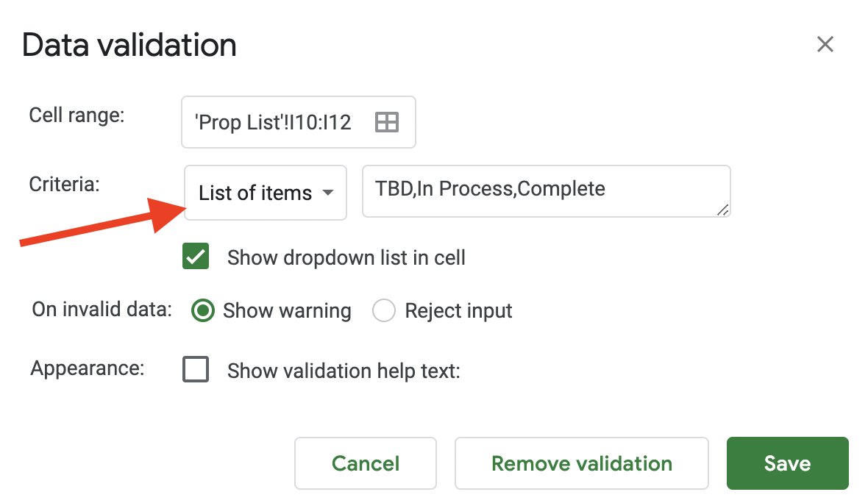Close the Data validation dialog
Image resolution: width=868 pixels, height=503 pixels.
tap(825, 44)
